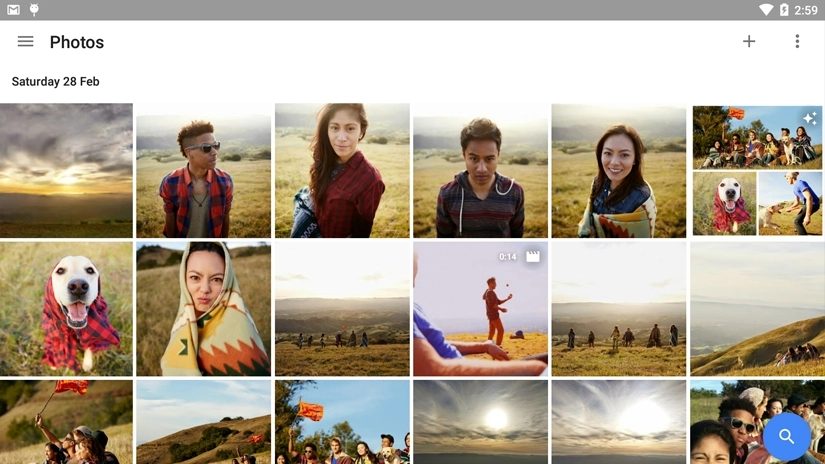Image resolution: width=825 pixels, height=464 pixels.
Task: Tap the Android debug icon in status bar
Action: (x=34, y=9)
